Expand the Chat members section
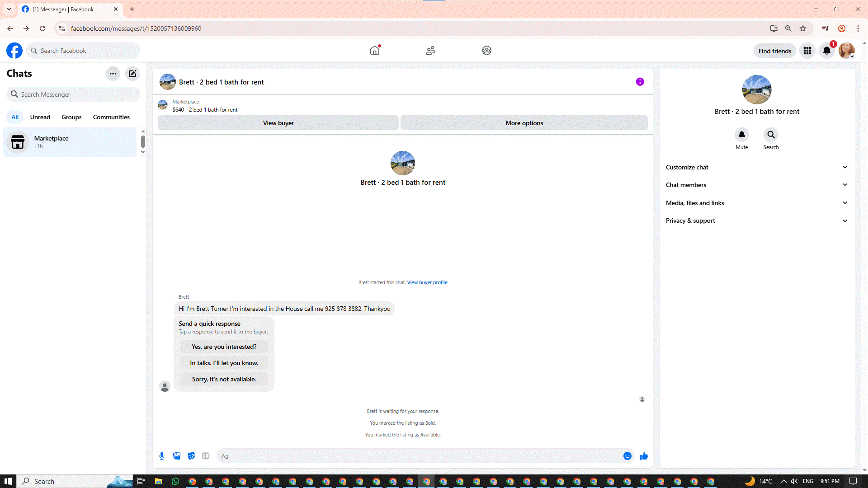Viewport: 868px width, 488px height. (757, 185)
